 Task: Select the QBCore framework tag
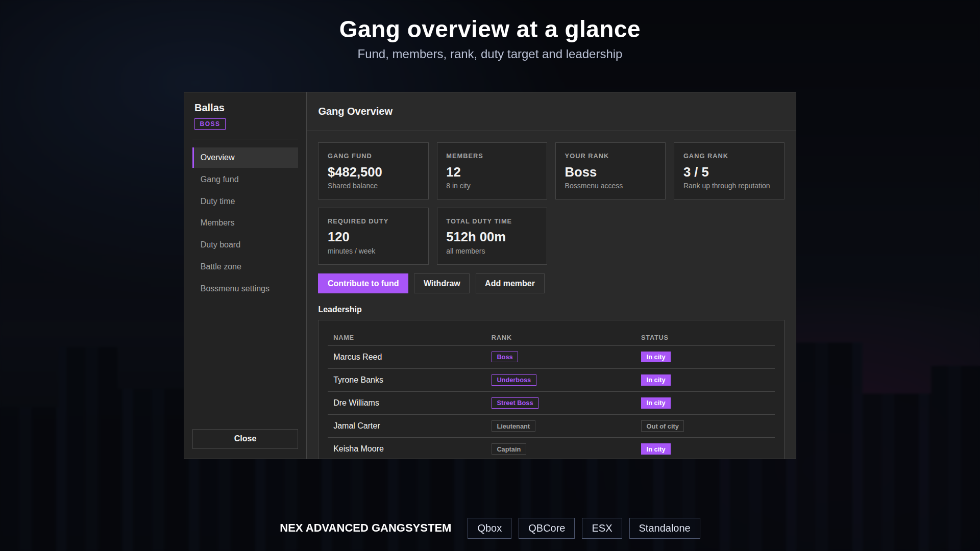[547, 529]
